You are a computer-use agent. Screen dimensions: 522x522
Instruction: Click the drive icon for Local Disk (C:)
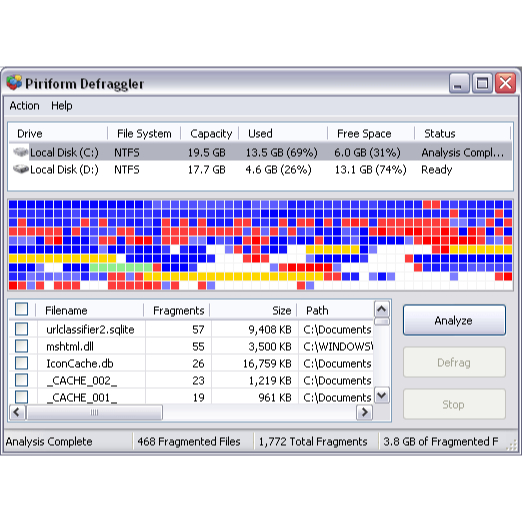(x=21, y=152)
